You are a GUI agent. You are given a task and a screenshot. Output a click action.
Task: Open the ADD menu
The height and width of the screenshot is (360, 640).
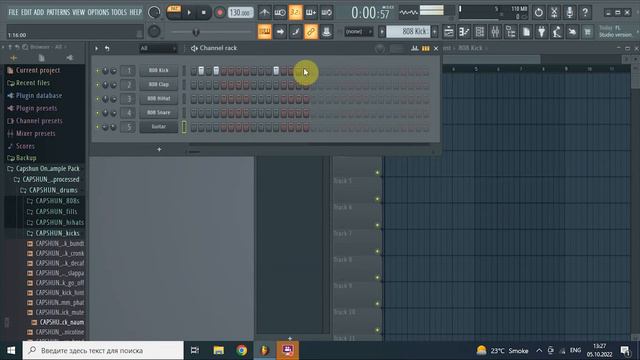(x=39, y=12)
